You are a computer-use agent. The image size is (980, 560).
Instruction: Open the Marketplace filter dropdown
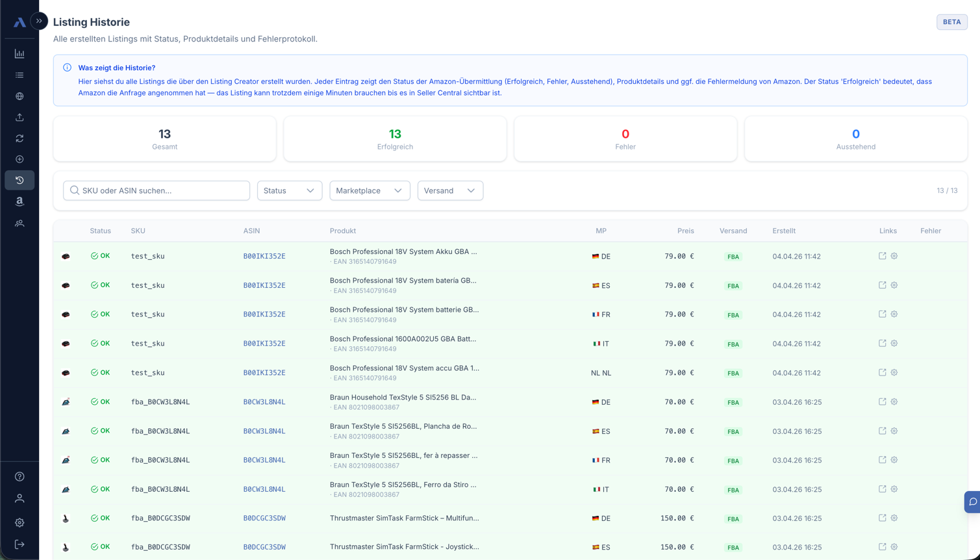pos(370,190)
